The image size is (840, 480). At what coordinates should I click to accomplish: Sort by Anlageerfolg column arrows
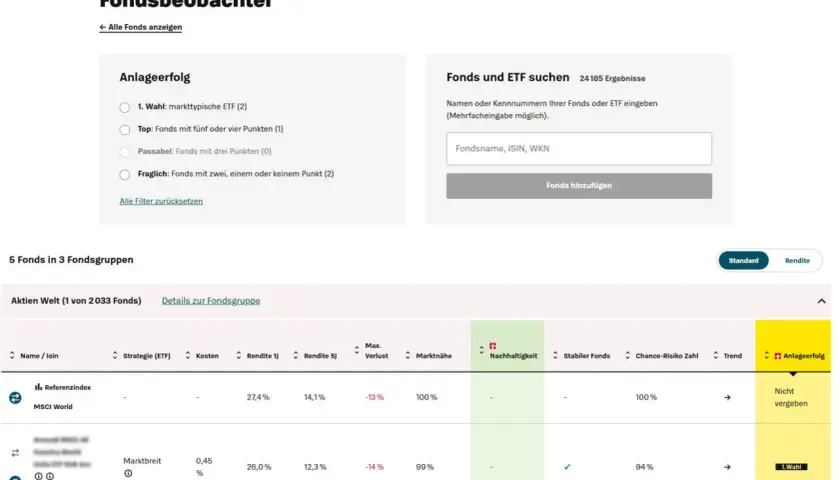tap(767, 355)
